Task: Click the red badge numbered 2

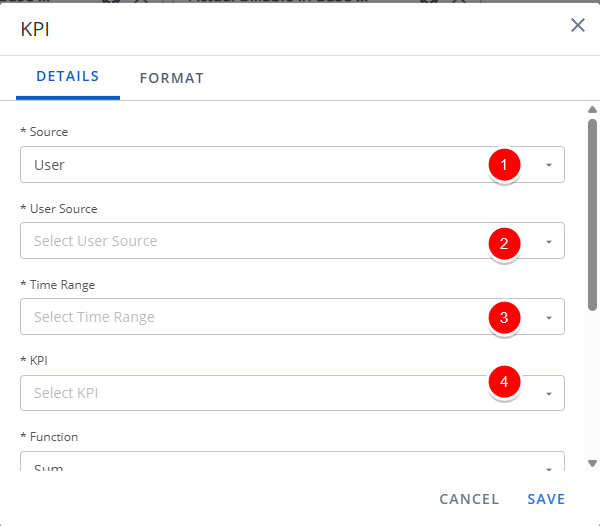Action: [x=505, y=241]
